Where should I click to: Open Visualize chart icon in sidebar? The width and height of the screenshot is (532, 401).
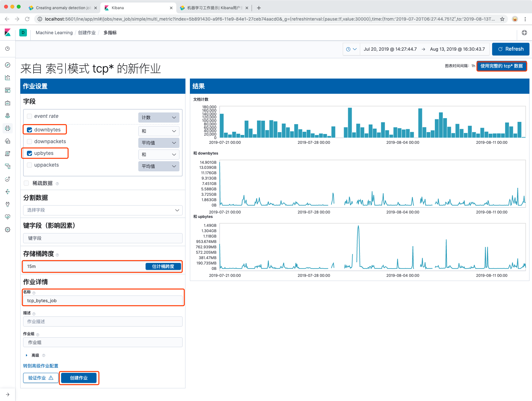click(8, 78)
